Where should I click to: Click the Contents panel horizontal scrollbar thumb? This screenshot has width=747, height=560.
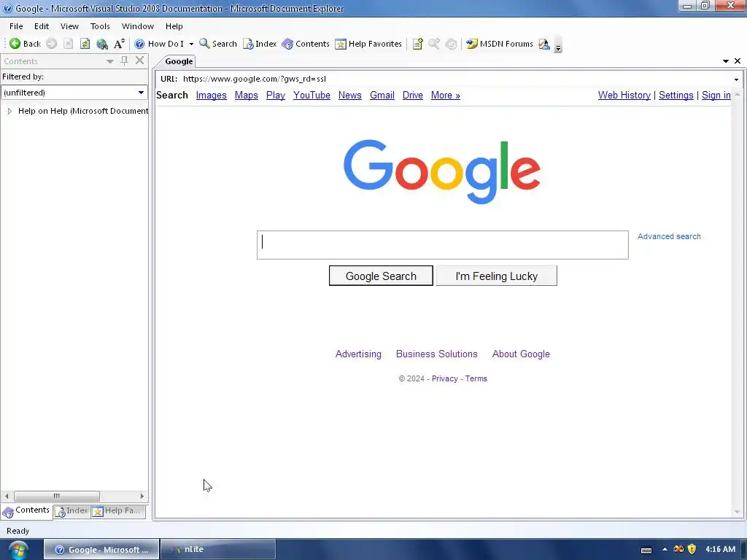point(57,496)
